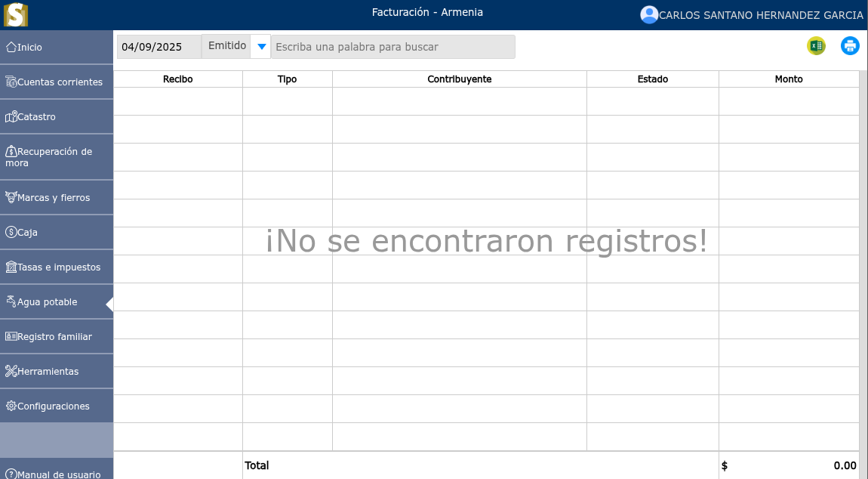Click the user avatar icon
The height and width of the screenshot is (479, 868).
tap(649, 14)
